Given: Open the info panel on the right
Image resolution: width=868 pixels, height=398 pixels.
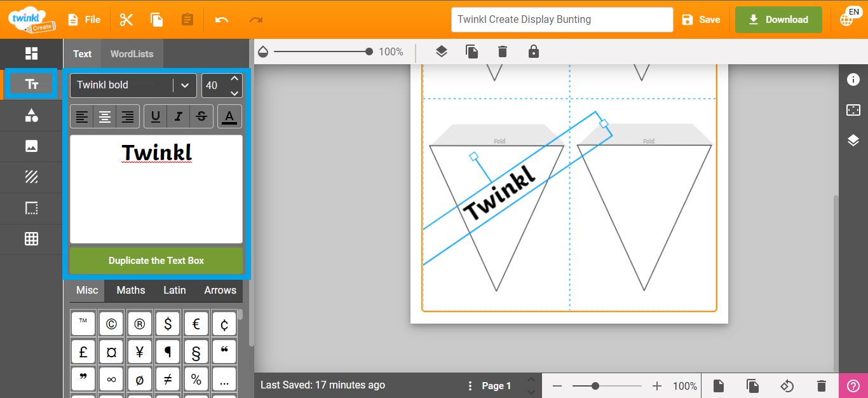Looking at the screenshot, I should tap(853, 79).
